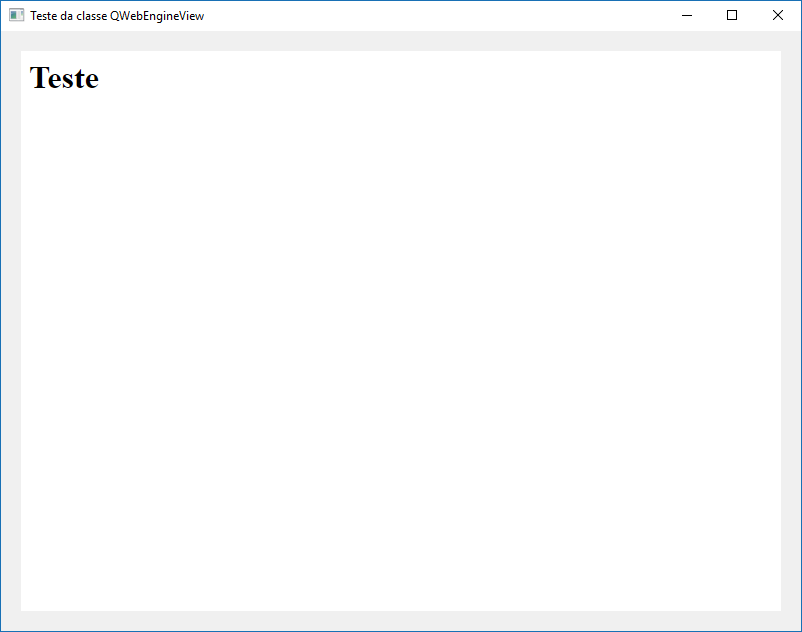Minimize the Teste window
The width and height of the screenshot is (802, 632).
pos(686,15)
